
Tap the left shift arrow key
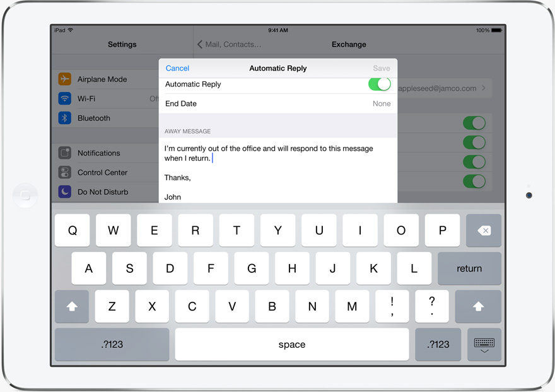click(x=72, y=306)
